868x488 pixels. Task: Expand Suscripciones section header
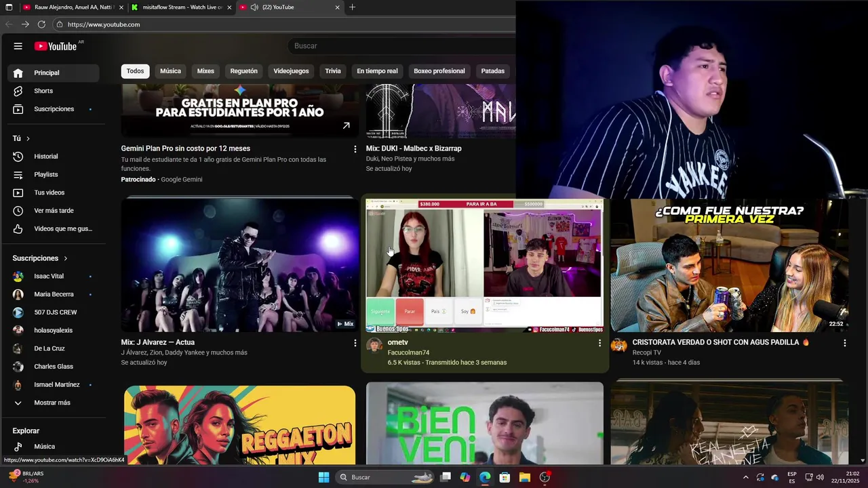pos(40,258)
